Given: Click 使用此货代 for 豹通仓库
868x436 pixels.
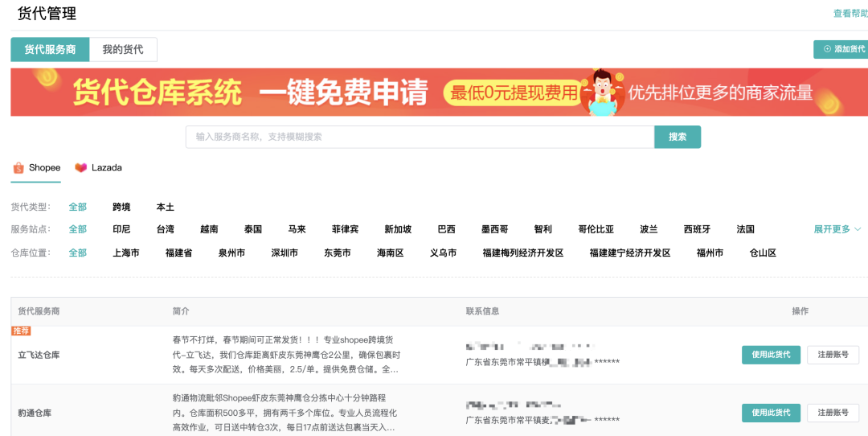Looking at the screenshot, I should pos(771,413).
